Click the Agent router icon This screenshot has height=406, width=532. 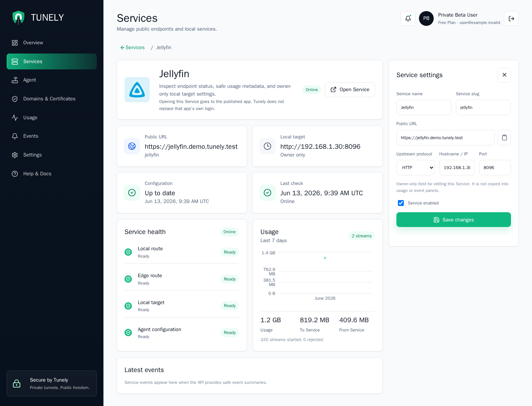tap(15, 80)
